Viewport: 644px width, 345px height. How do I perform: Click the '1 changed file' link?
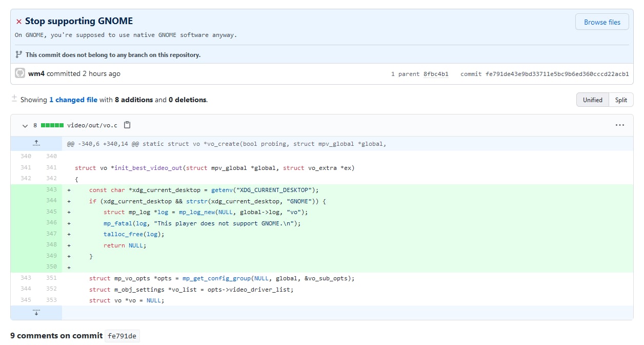(73, 100)
